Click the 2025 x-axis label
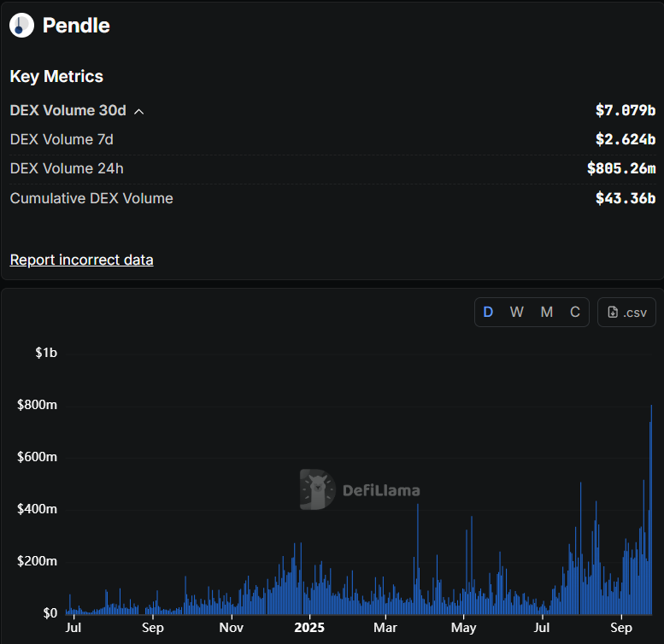This screenshot has width=664, height=644. pos(309,628)
